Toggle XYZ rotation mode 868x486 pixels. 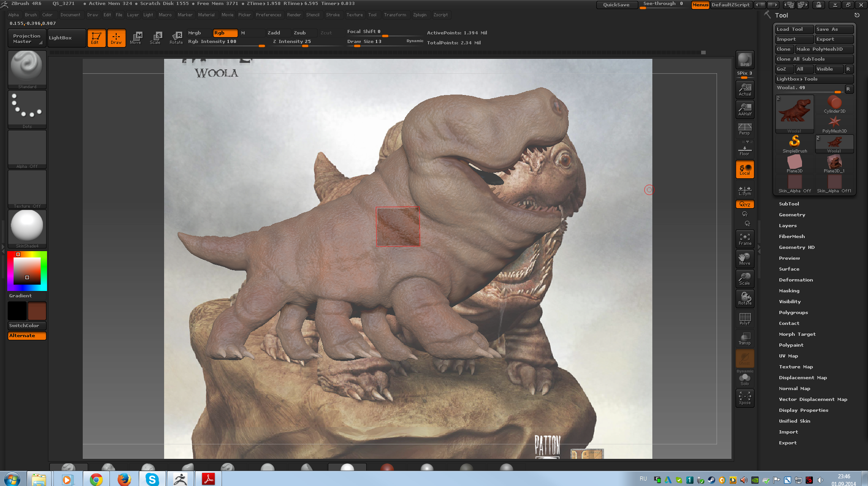click(x=745, y=204)
